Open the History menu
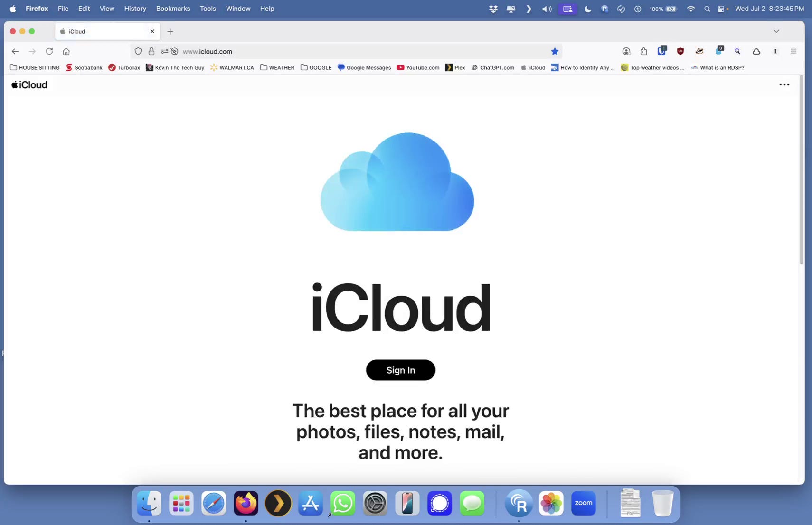Screen dimensions: 812x525 [x=135, y=9]
